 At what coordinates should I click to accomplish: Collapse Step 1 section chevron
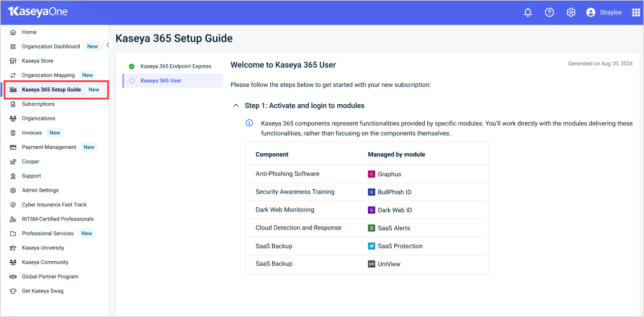pyautogui.click(x=236, y=105)
